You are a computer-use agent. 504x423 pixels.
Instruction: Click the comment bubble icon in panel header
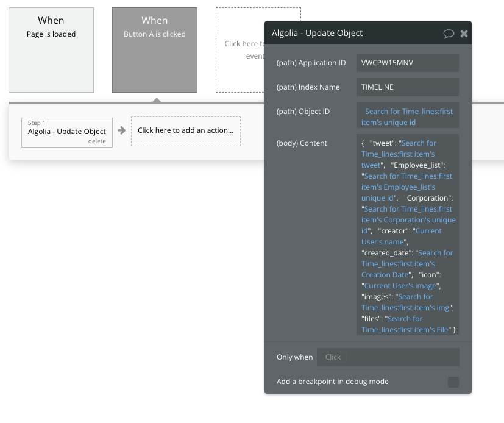449,34
